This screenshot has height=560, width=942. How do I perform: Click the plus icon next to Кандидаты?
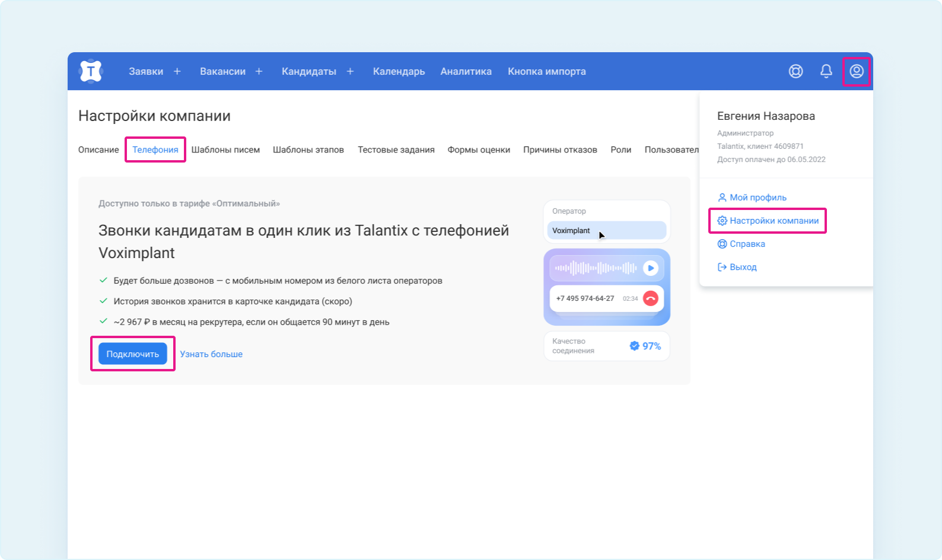point(350,71)
